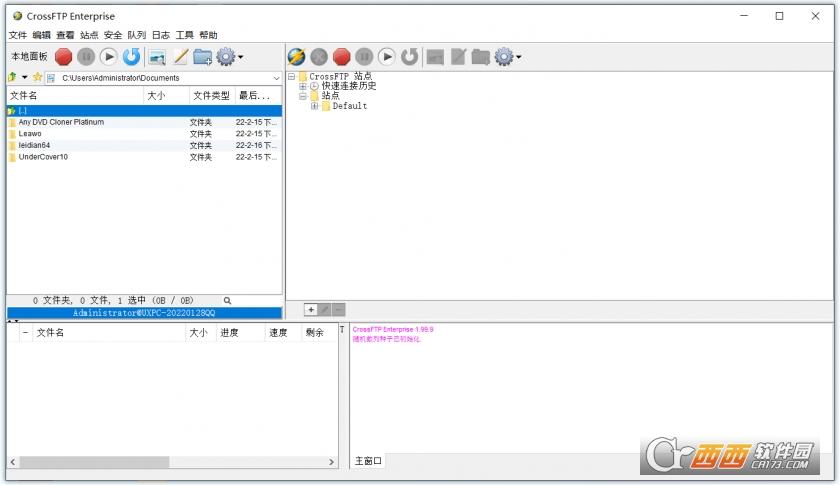Screen dimensions: 840x485
Task: Open the local panel gear settings
Action: pos(226,56)
